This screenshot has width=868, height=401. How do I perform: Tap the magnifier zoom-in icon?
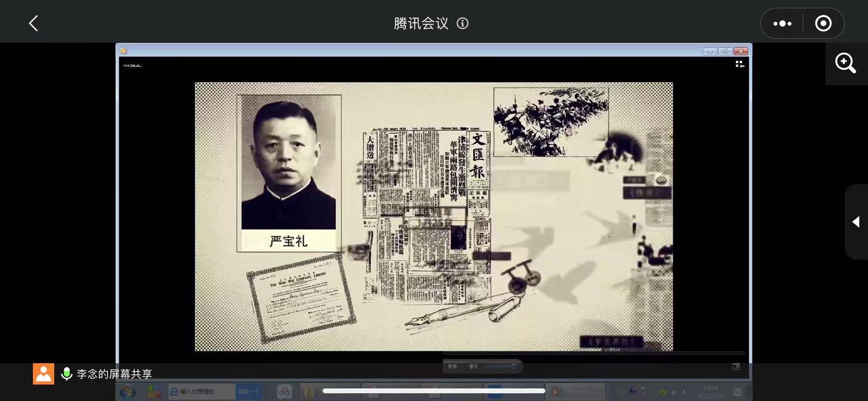pyautogui.click(x=845, y=63)
